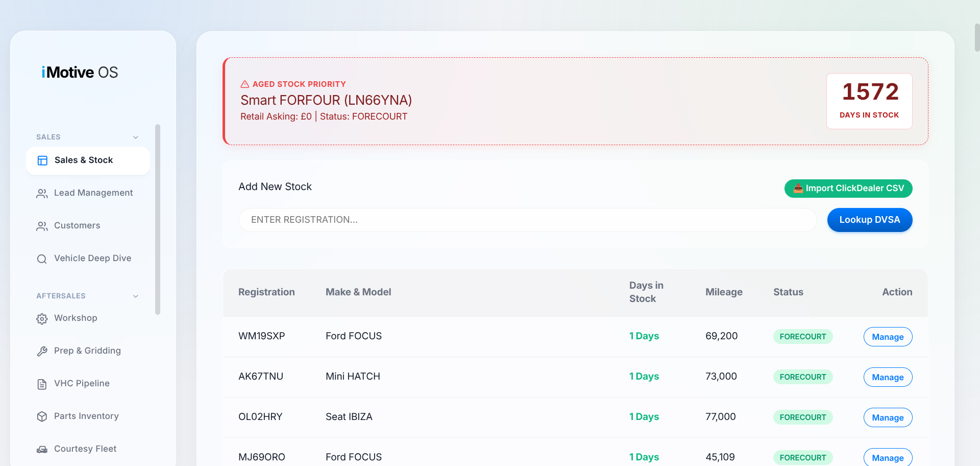Open Prep & Gridding
This screenshot has width=980, height=466.
coord(88,351)
